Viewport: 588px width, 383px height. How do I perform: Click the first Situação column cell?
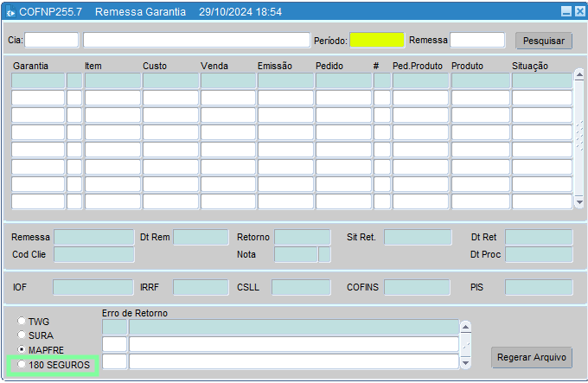(x=541, y=80)
